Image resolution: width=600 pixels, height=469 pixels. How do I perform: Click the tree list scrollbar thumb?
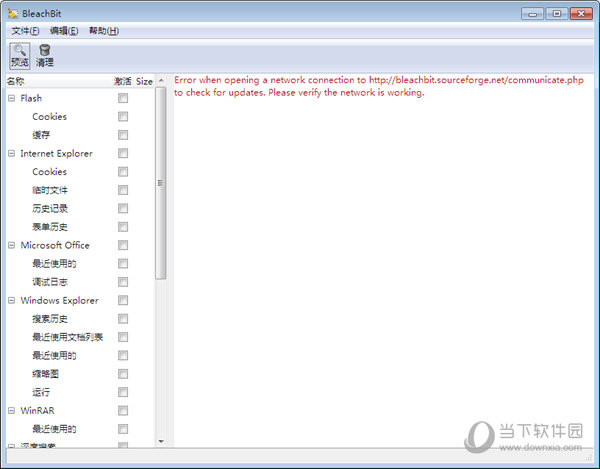pos(161,183)
